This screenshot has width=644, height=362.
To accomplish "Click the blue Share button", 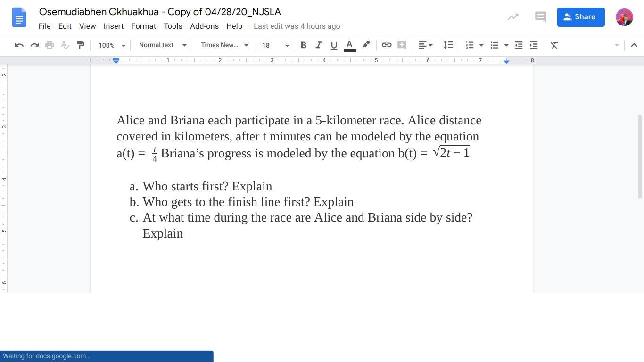I will pyautogui.click(x=581, y=17).
